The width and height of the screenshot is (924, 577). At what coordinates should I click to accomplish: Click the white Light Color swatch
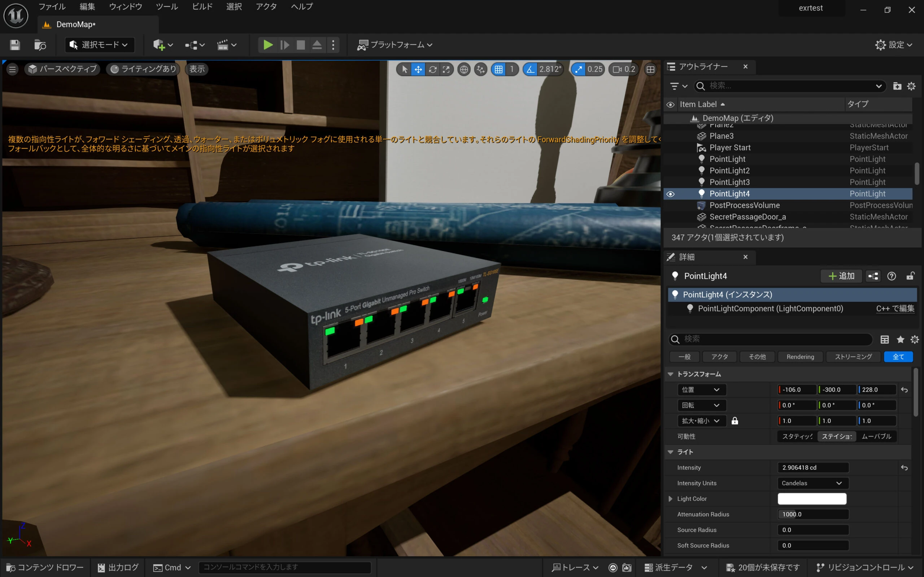[x=812, y=499]
